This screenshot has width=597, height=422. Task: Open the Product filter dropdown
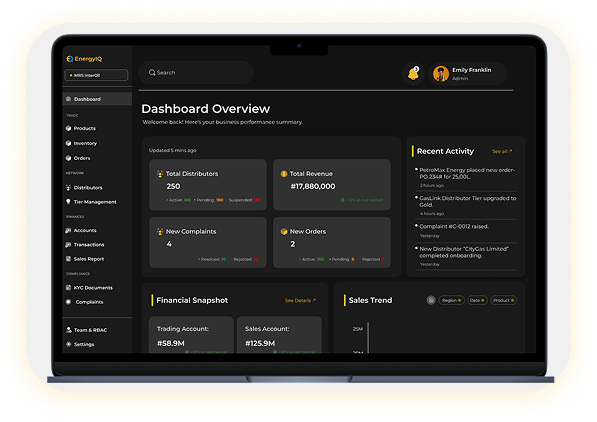pyautogui.click(x=503, y=300)
